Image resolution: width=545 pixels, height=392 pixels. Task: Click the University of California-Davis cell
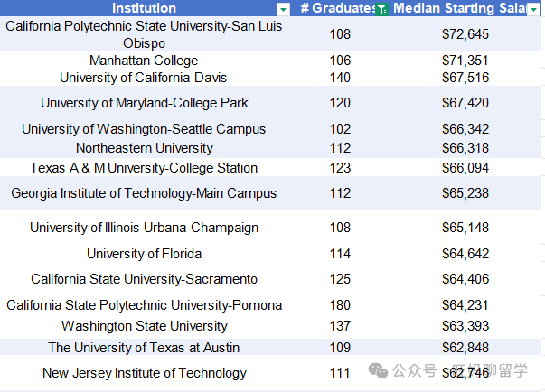point(145,78)
